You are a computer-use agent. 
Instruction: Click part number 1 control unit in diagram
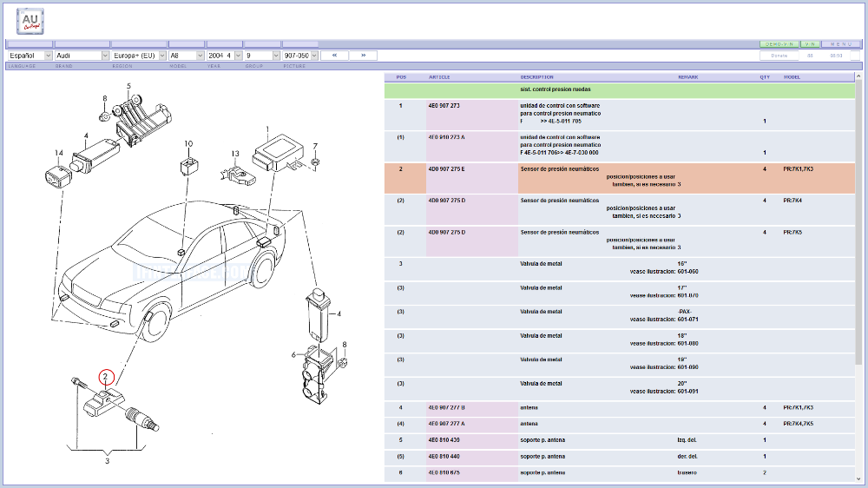pos(268,129)
